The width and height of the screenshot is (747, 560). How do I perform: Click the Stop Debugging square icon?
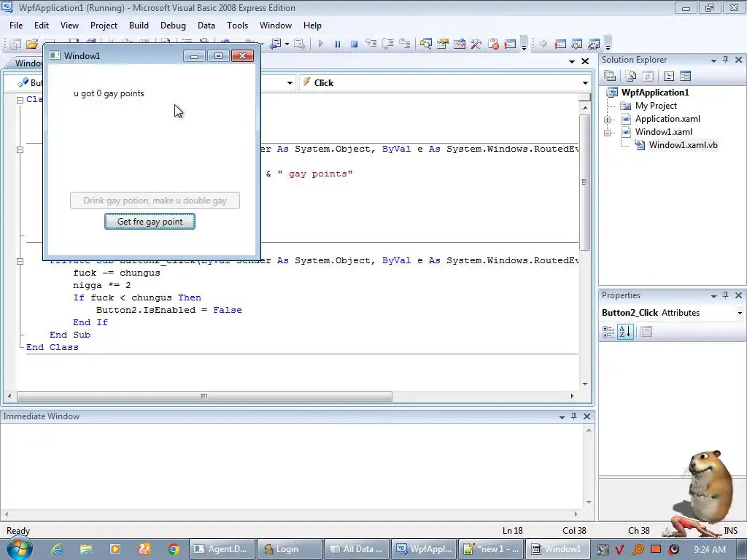tap(354, 44)
